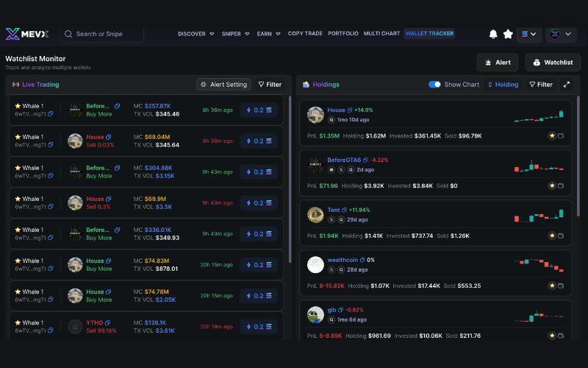Open the DISCOVER dropdown
The image size is (588, 368).
pyautogui.click(x=196, y=34)
